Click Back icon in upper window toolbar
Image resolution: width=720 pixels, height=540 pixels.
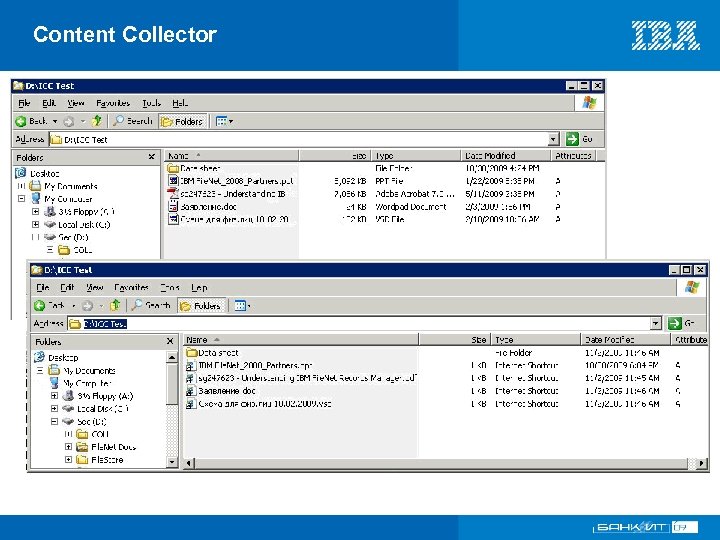[x=21, y=121]
